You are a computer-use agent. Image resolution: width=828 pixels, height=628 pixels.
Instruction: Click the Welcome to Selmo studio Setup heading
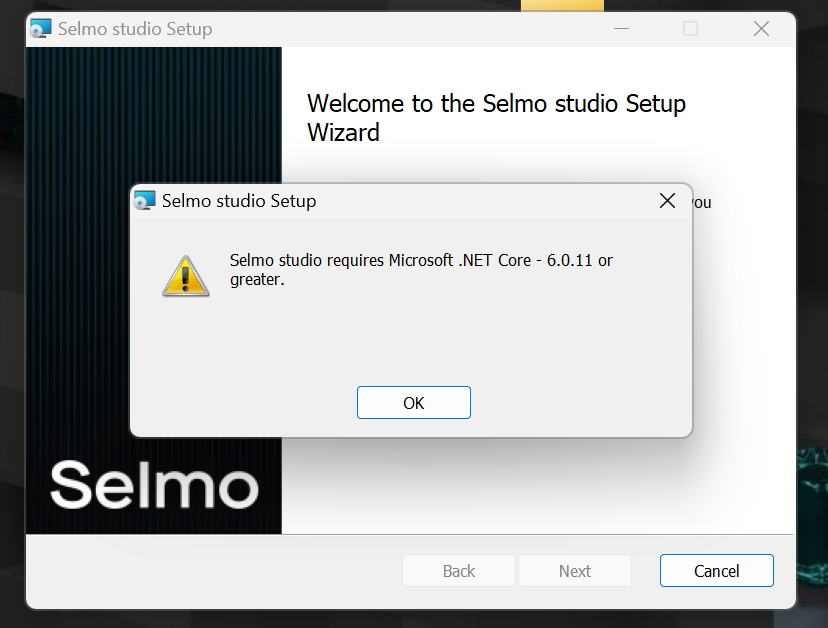click(496, 118)
